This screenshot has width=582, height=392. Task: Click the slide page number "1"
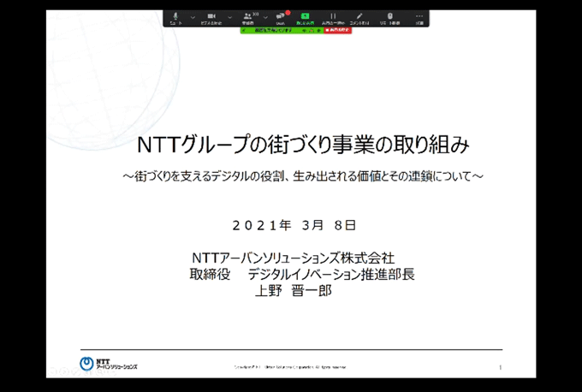(500, 367)
